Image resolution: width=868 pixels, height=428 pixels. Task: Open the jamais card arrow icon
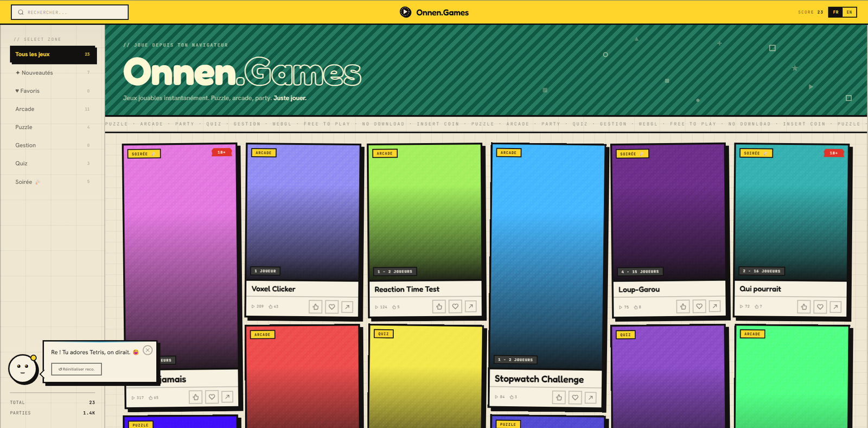click(x=227, y=397)
